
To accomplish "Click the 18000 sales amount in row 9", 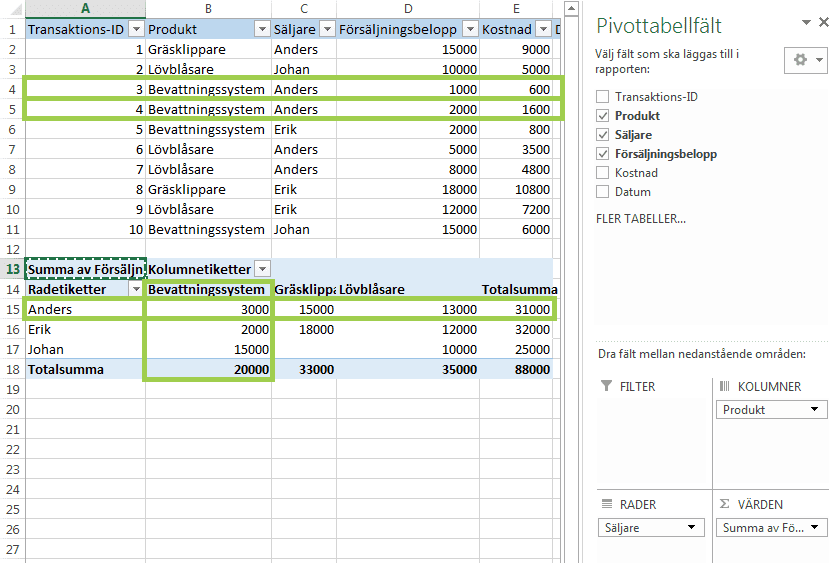I will click(x=408, y=189).
